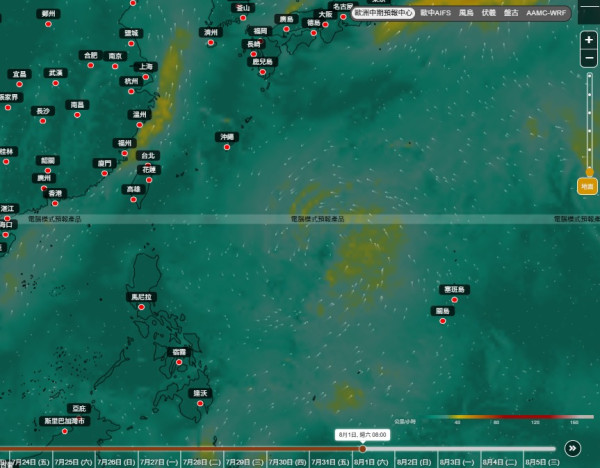Viewport: 600px width, 468px height.
Task: Select the 盤古 model option
Action: tap(511, 13)
